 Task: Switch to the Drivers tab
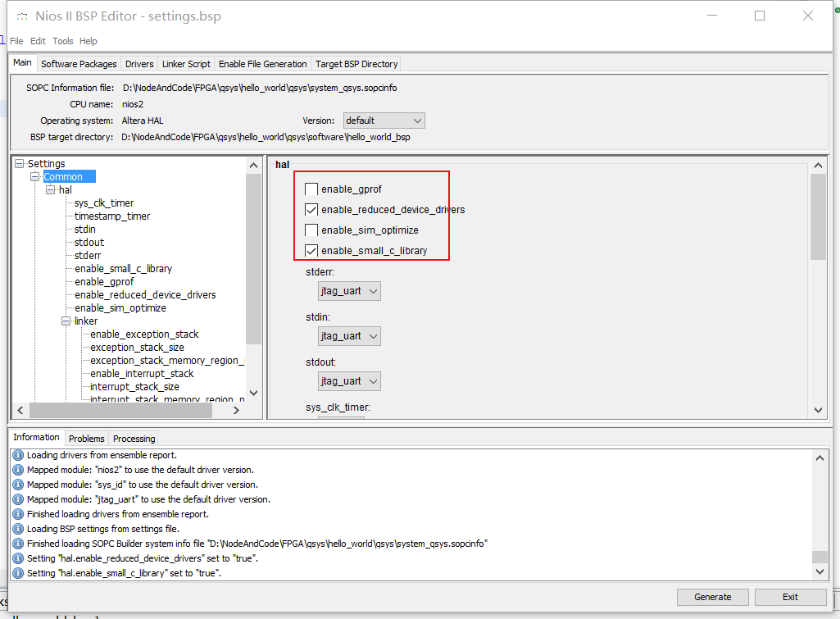(x=138, y=63)
